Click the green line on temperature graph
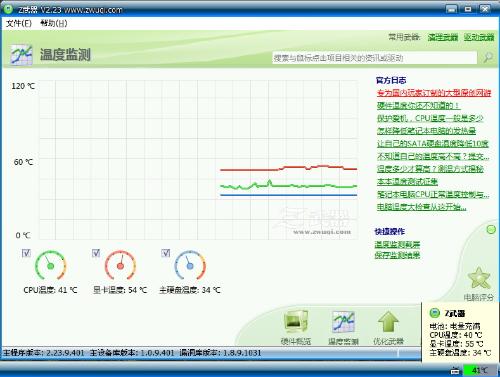 [289, 185]
